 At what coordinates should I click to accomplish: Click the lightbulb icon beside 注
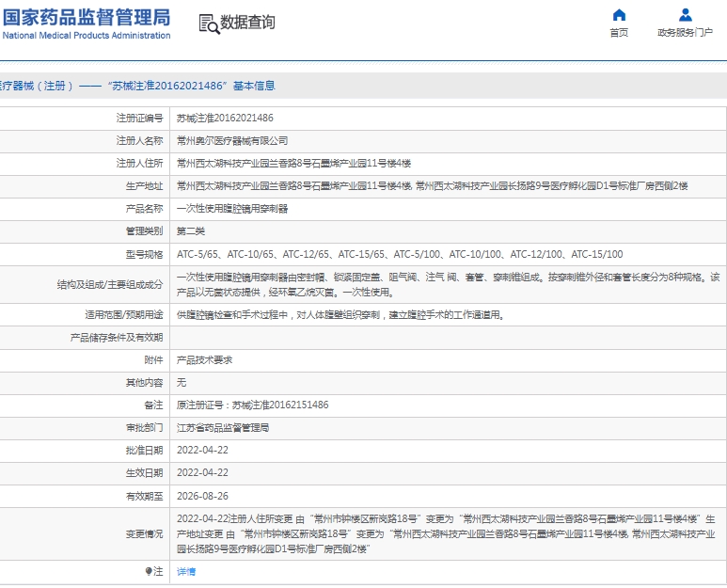[148, 571]
